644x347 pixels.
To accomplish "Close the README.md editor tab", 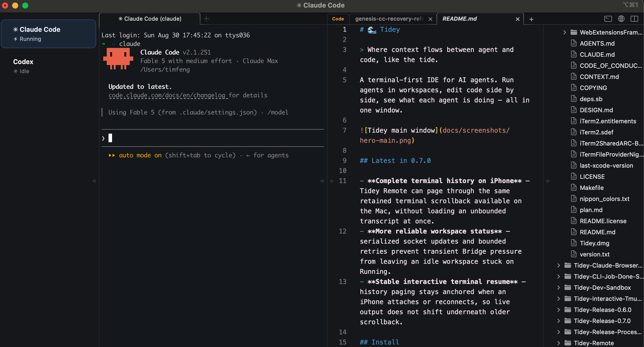I will [x=518, y=19].
